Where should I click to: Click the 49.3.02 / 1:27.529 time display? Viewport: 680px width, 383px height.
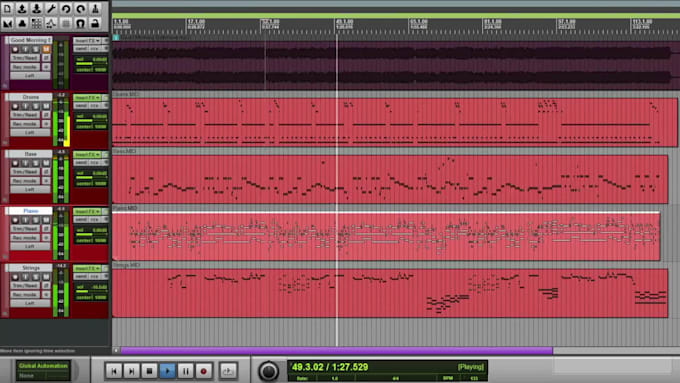330,367
